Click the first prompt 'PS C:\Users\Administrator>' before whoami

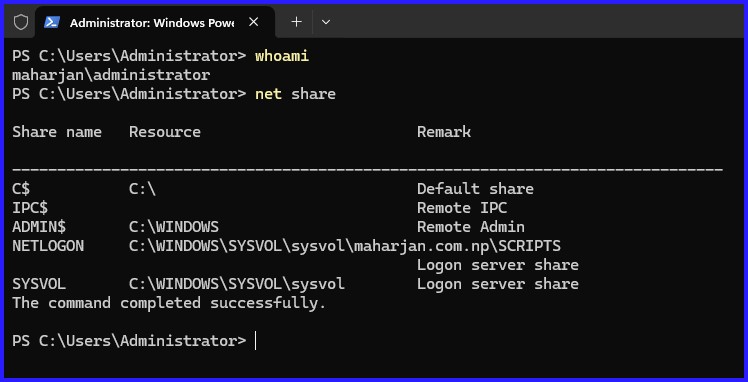tap(129, 56)
